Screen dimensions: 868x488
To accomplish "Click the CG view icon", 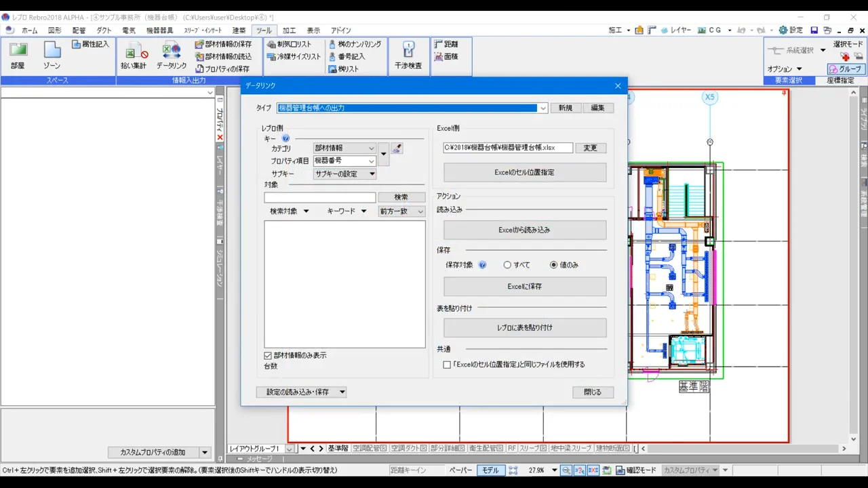I will point(709,30).
